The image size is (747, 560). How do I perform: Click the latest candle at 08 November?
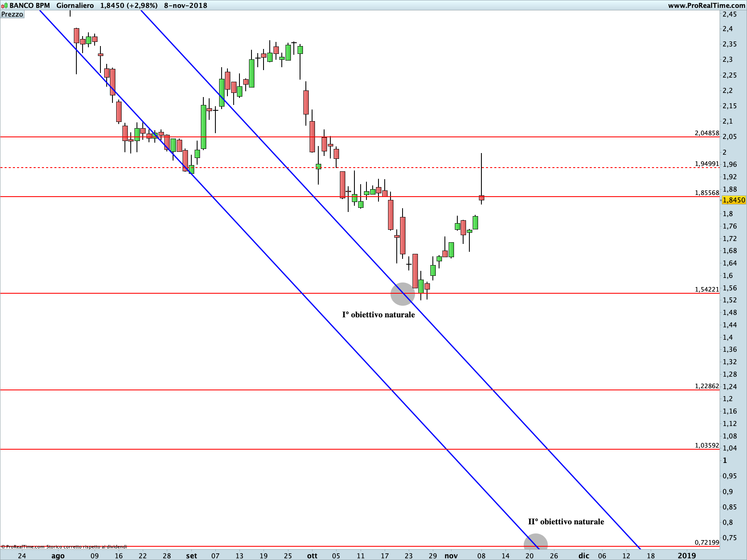point(481,197)
